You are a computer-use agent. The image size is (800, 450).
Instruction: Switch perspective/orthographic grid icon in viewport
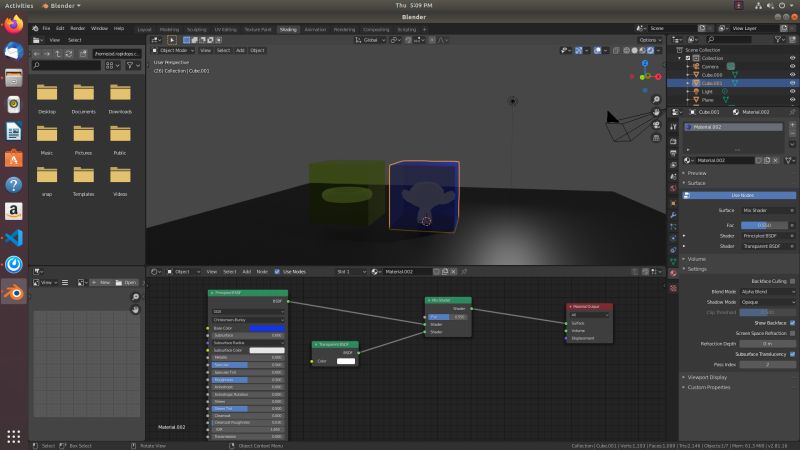656,138
